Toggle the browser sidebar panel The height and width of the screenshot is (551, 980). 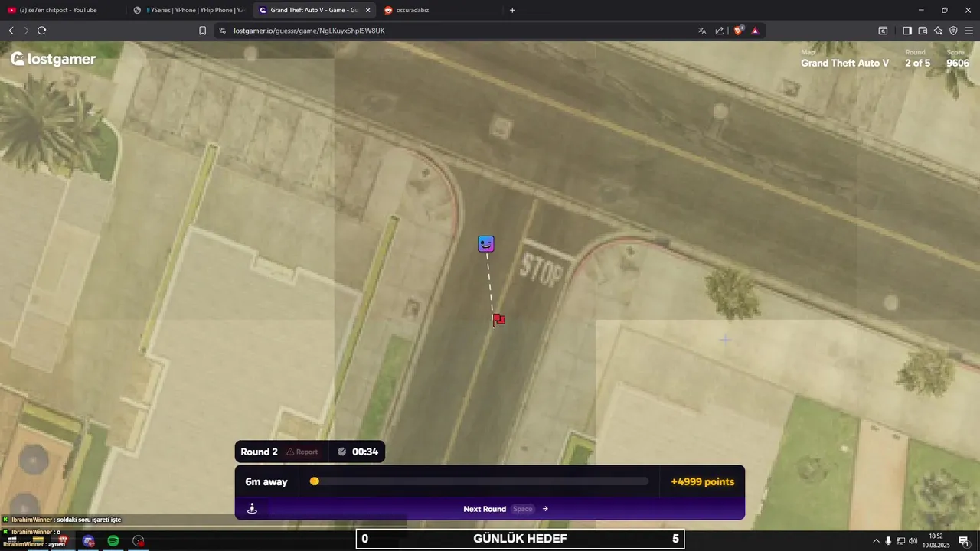[907, 31]
